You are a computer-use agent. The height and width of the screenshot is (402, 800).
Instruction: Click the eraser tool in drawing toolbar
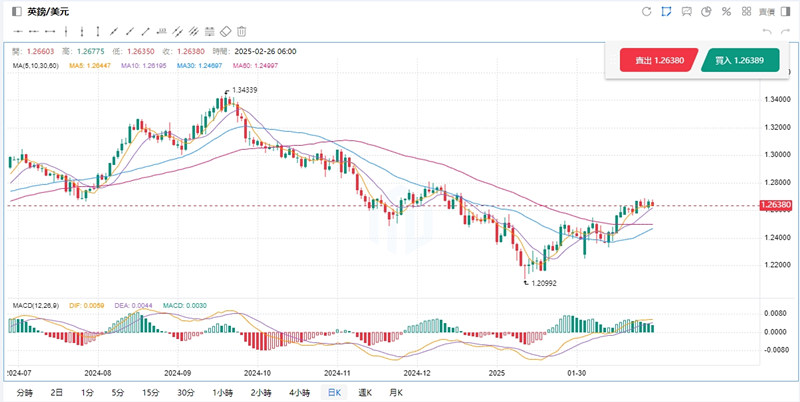pos(225,32)
